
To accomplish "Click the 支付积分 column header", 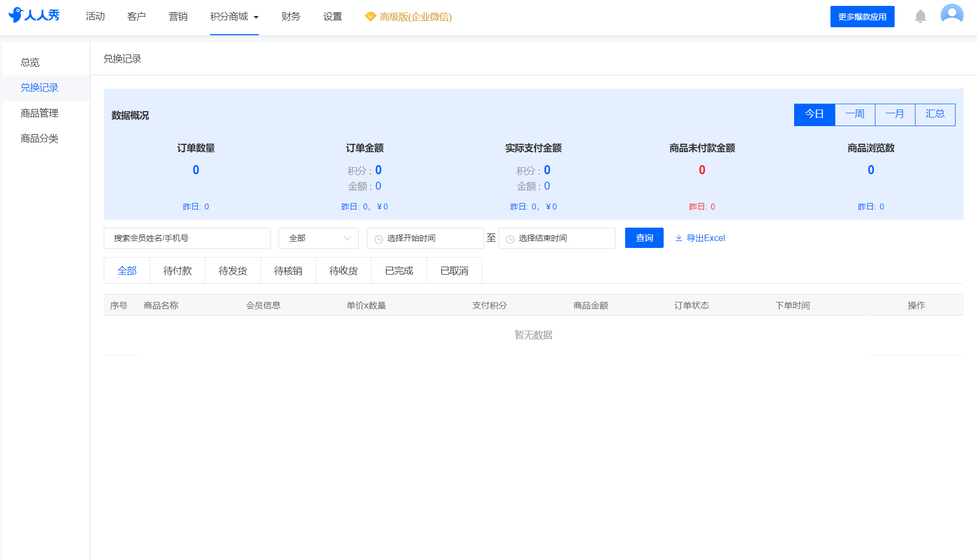I will click(x=489, y=306).
